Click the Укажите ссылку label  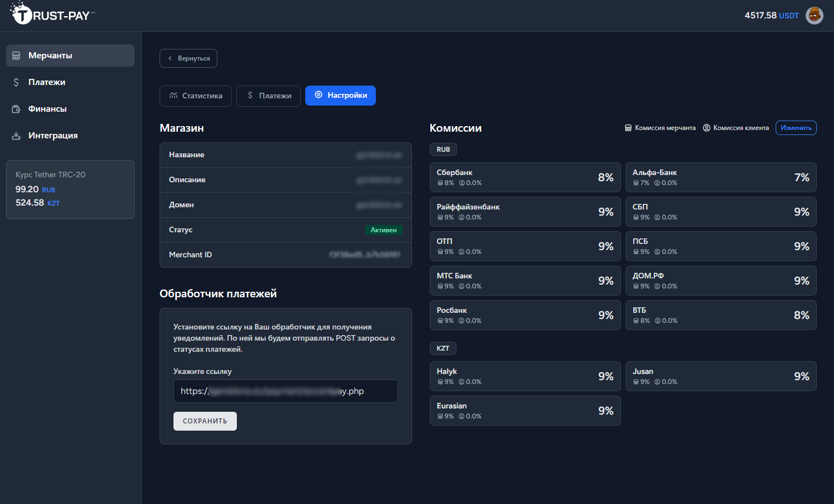[202, 371]
